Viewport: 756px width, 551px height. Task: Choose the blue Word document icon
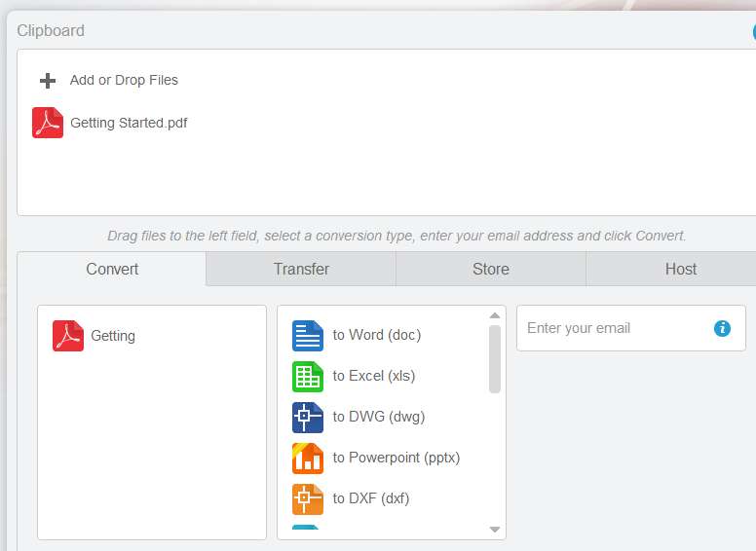(308, 336)
